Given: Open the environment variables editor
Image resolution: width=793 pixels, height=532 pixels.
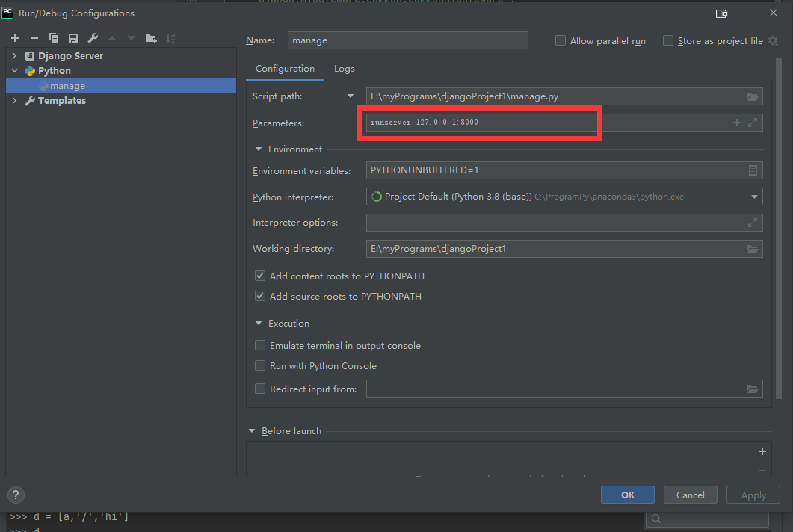Looking at the screenshot, I should (x=753, y=170).
